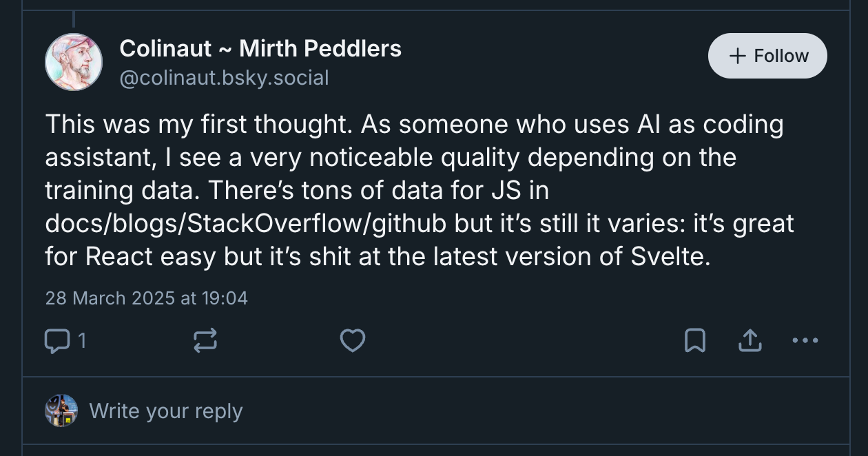Open Colinaut's profile avatar picture
This screenshot has height=456, width=868.
coord(74,62)
